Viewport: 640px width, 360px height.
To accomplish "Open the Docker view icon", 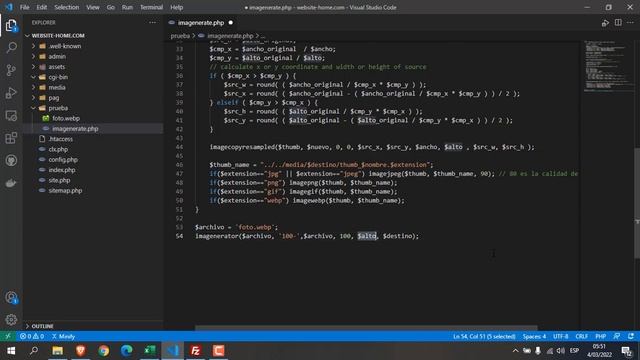I will pos(11,183).
